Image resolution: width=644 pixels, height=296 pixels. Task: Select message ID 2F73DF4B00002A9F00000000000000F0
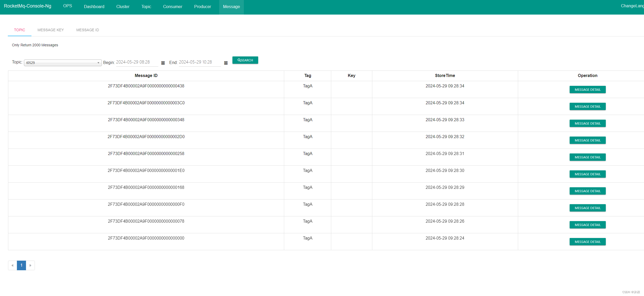point(146,204)
